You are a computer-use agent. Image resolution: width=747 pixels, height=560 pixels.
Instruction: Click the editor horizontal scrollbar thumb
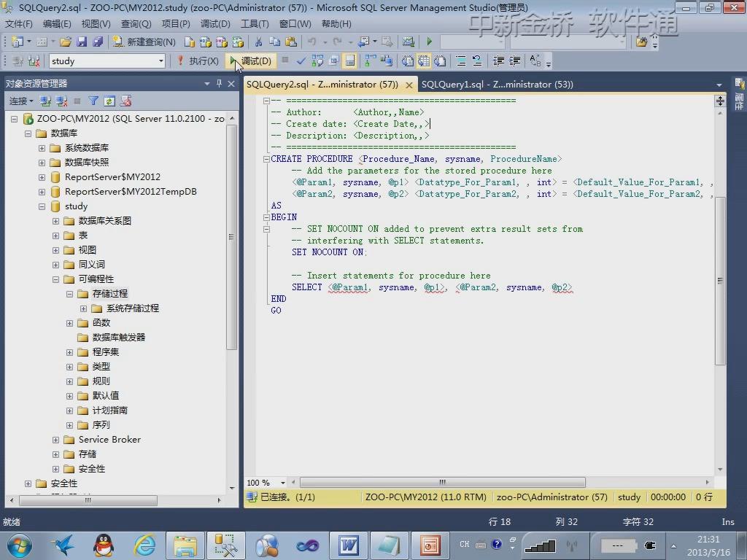(443, 483)
